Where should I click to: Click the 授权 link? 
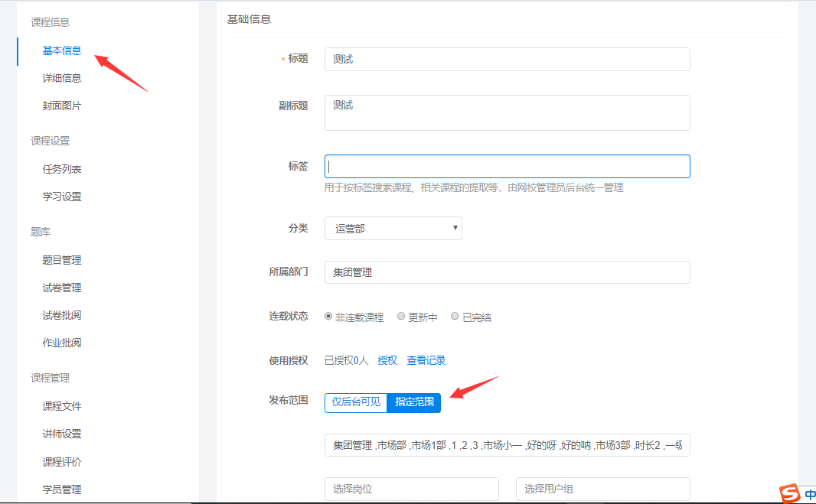tap(387, 360)
